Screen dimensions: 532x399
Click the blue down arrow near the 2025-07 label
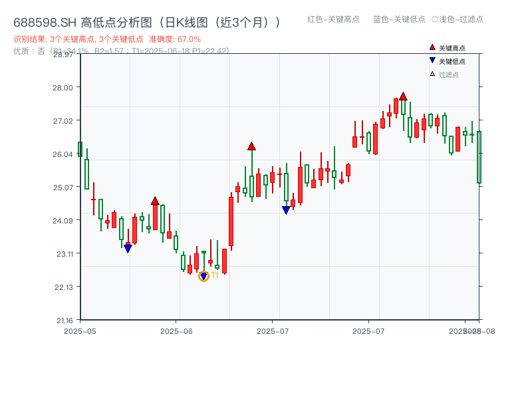pyautogui.click(x=286, y=209)
